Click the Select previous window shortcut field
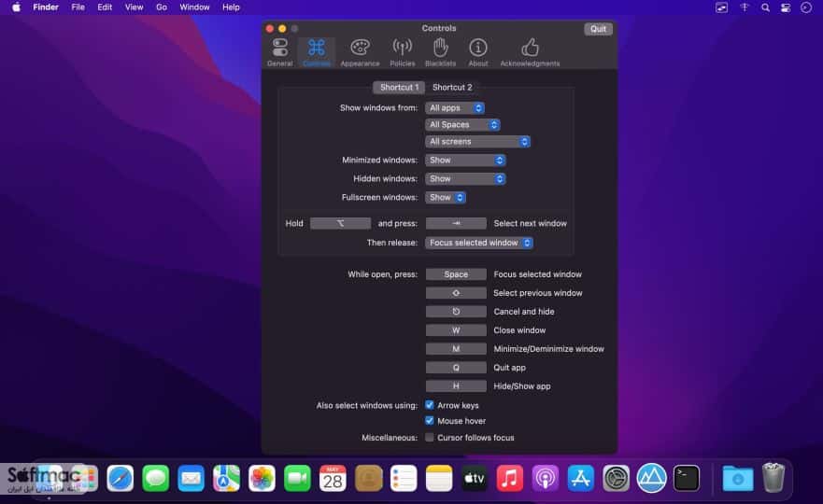The height and width of the screenshot is (504, 823). click(456, 293)
